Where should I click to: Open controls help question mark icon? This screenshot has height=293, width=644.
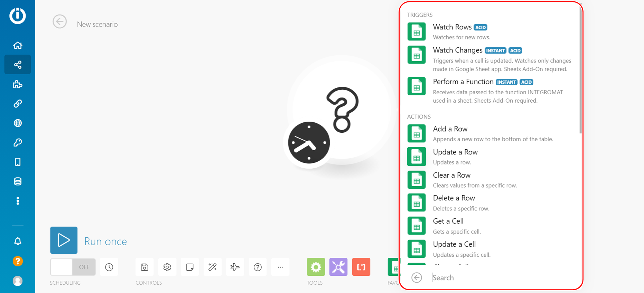pos(258,267)
